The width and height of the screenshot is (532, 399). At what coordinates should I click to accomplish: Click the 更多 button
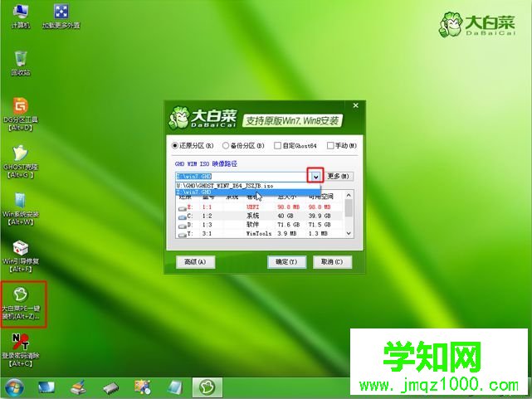click(x=339, y=177)
